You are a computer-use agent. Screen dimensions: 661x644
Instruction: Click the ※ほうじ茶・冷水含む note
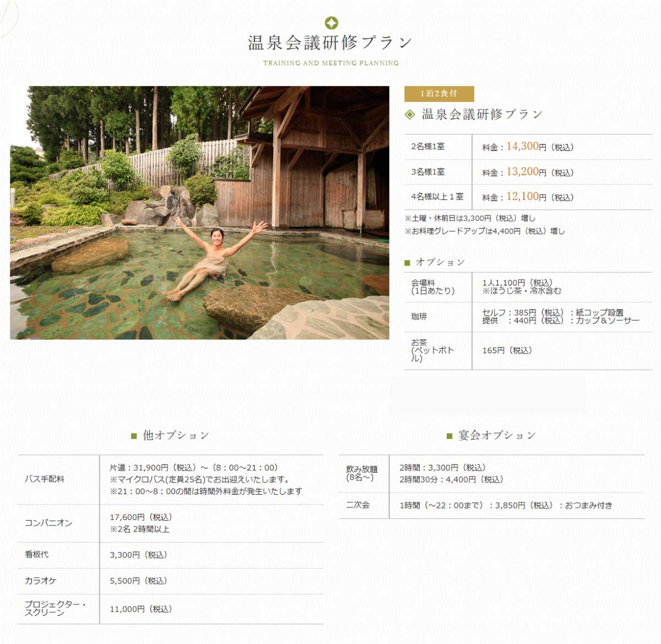click(522, 291)
